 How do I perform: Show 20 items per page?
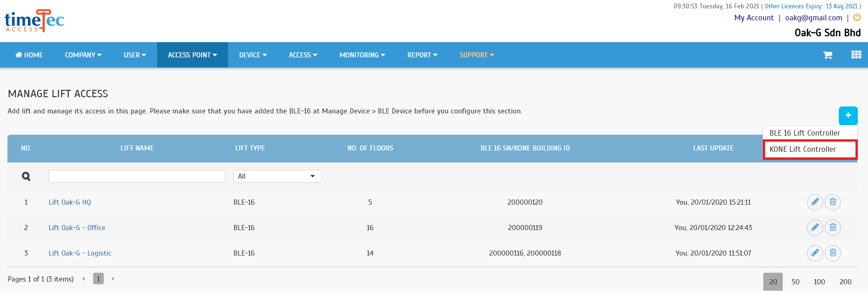[x=773, y=282]
